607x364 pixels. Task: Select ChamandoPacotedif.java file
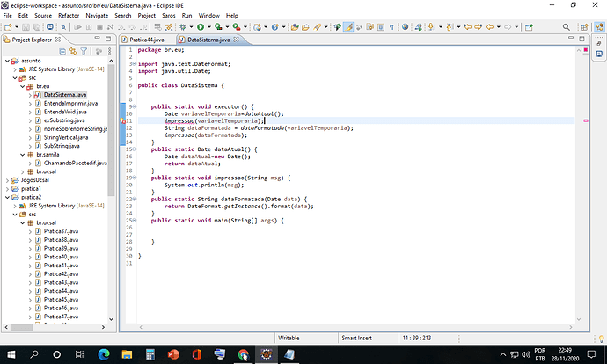pyautogui.click(x=75, y=163)
